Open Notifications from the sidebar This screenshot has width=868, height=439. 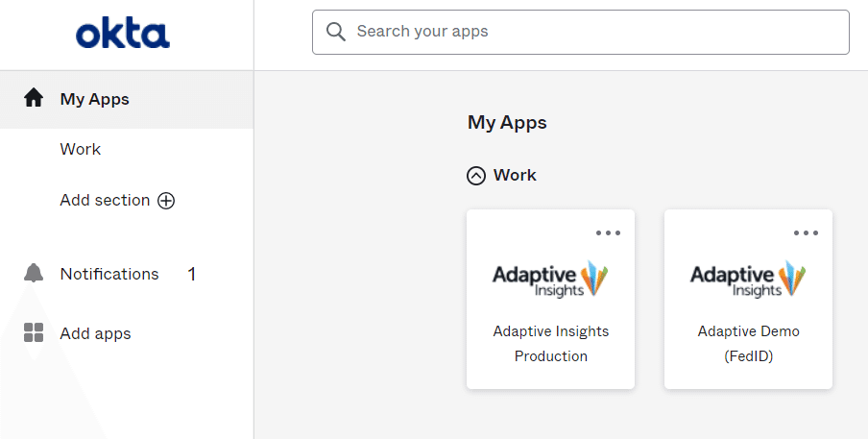(109, 274)
